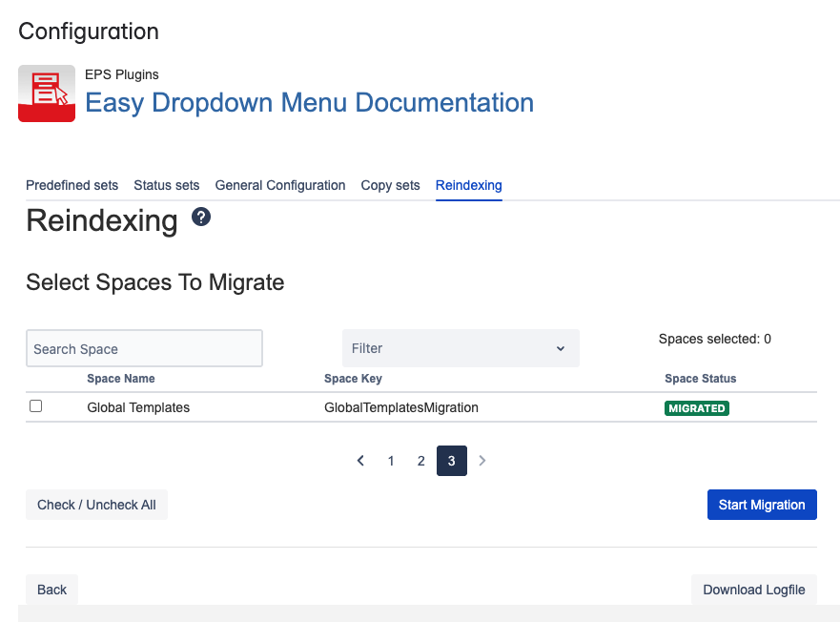Click the next page right chevron

click(x=482, y=461)
